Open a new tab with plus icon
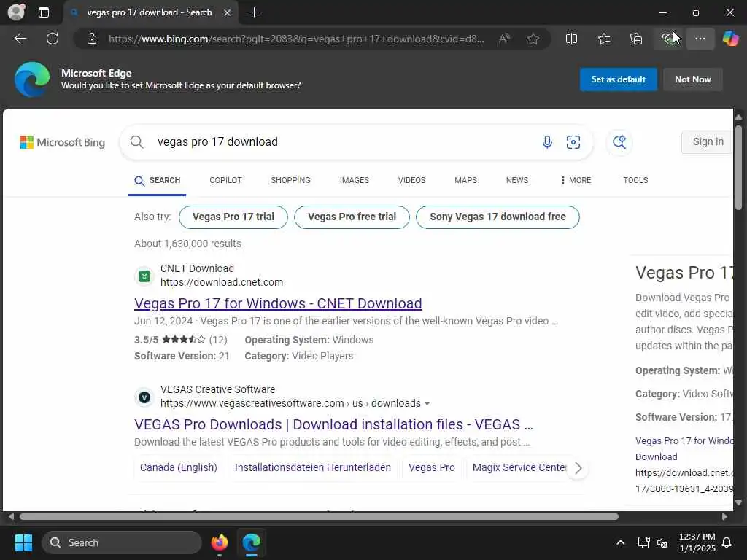747x560 pixels. 255,12
